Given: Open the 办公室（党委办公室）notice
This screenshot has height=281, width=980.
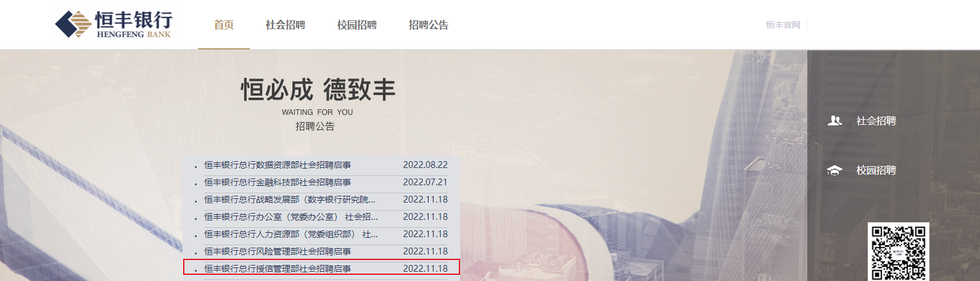Looking at the screenshot, I should pos(291,217).
